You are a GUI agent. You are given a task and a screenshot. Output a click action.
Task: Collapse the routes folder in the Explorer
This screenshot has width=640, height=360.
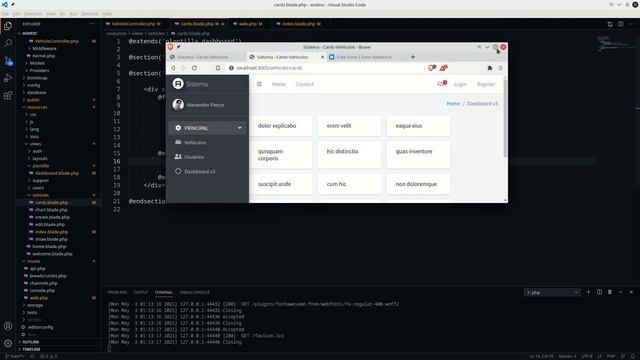(34, 261)
